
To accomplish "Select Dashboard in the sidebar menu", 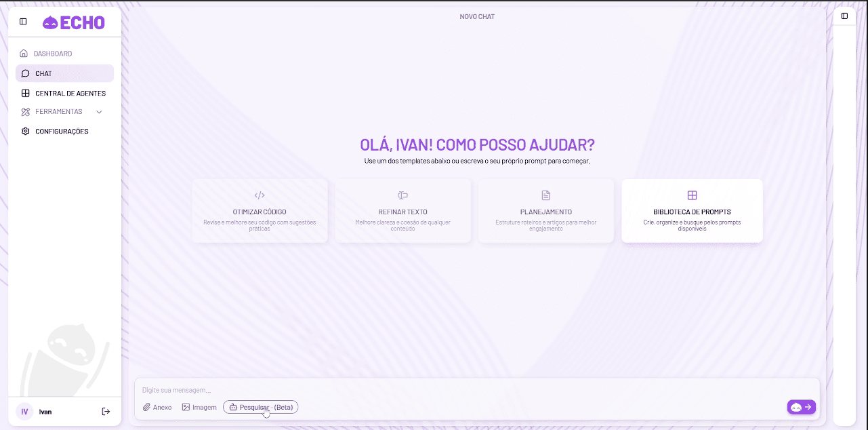I will point(53,53).
